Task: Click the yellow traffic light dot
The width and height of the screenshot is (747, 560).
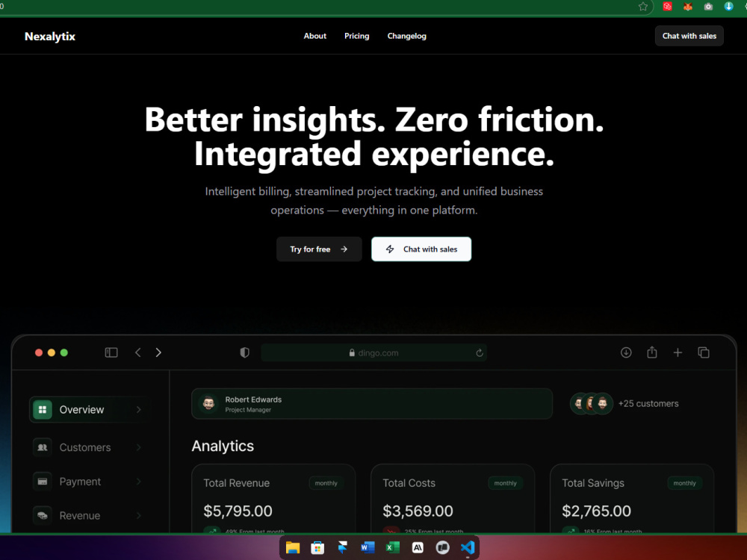Action: tap(52, 352)
